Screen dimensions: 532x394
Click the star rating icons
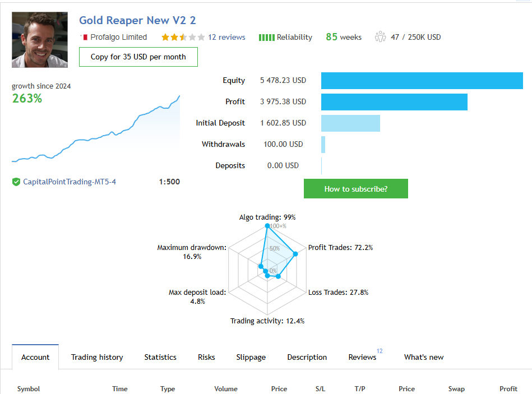click(x=183, y=37)
